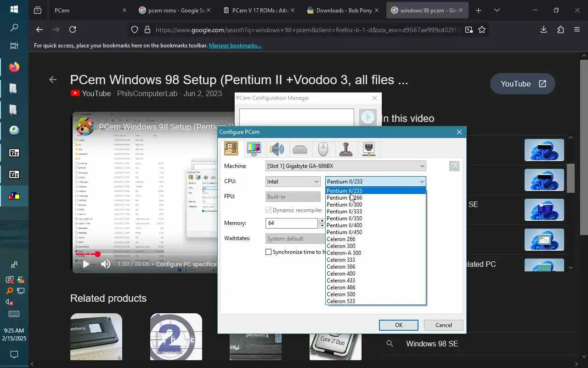This screenshot has width=588, height=368.
Task: Open Windows Start menu
Action: (x=14, y=9)
